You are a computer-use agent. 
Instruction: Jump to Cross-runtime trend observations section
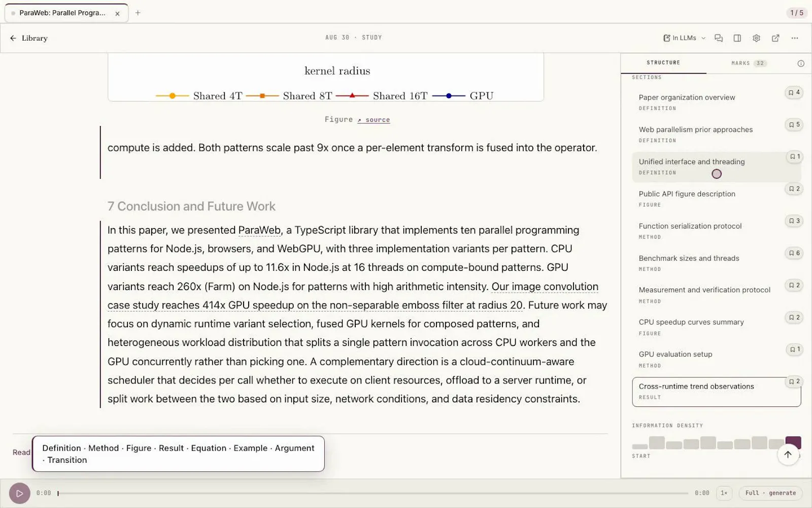coord(717,392)
